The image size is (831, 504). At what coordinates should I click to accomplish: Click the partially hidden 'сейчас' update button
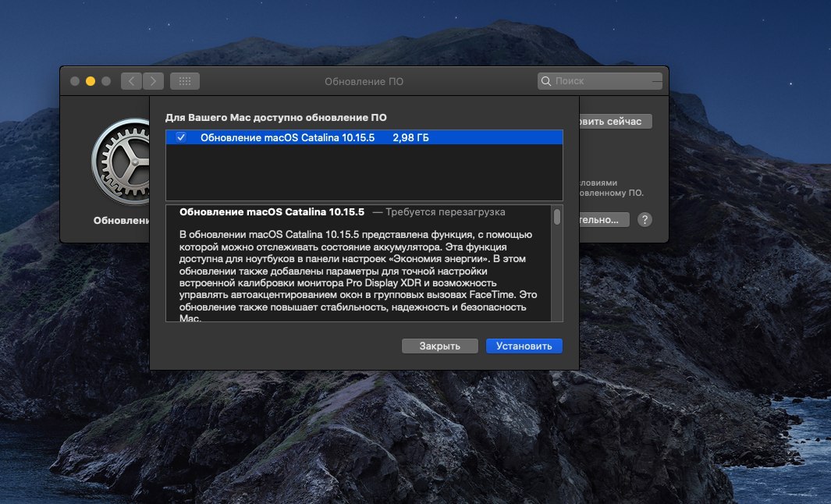[x=616, y=122]
